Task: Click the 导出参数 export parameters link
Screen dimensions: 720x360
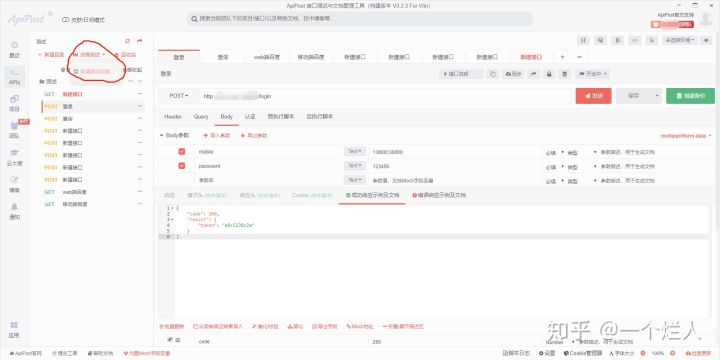Action: tap(253, 136)
